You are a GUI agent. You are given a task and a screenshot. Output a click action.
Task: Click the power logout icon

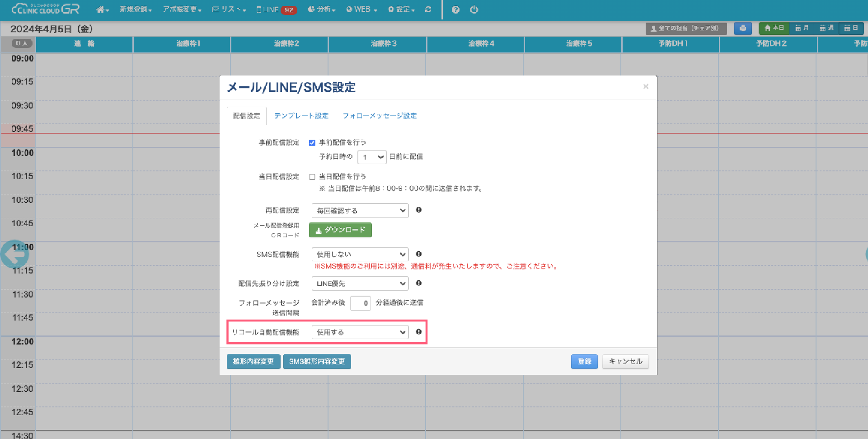tap(474, 9)
